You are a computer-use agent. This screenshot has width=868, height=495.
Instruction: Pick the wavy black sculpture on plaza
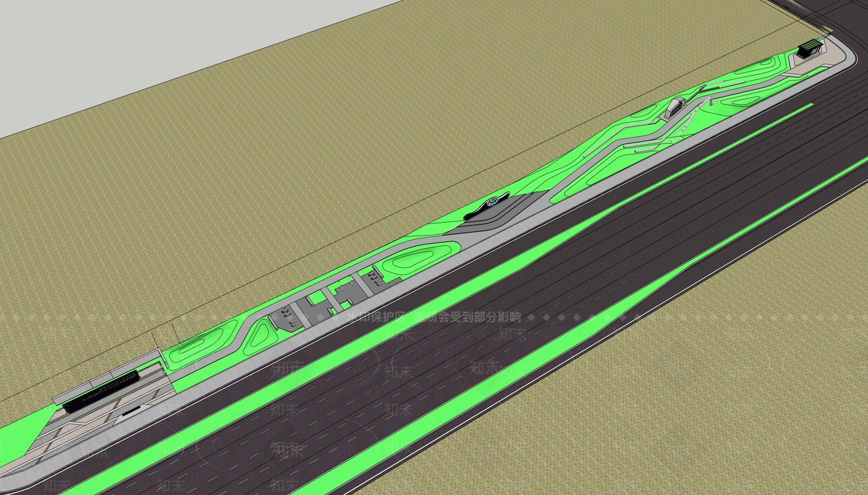click(486, 205)
